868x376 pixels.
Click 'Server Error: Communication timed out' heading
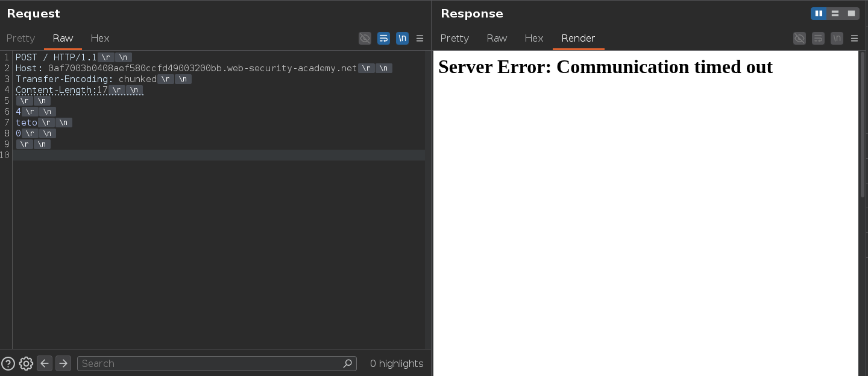click(605, 66)
